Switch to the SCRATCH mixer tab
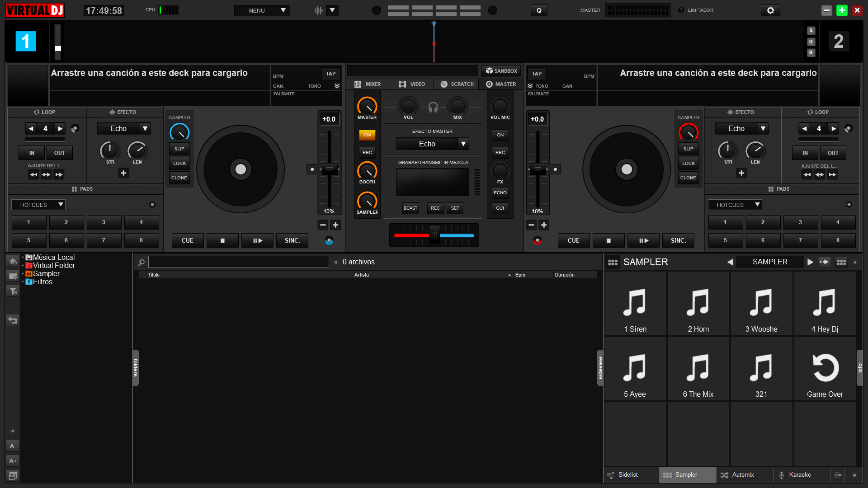This screenshot has width=868, height=488. coord(457,84)
